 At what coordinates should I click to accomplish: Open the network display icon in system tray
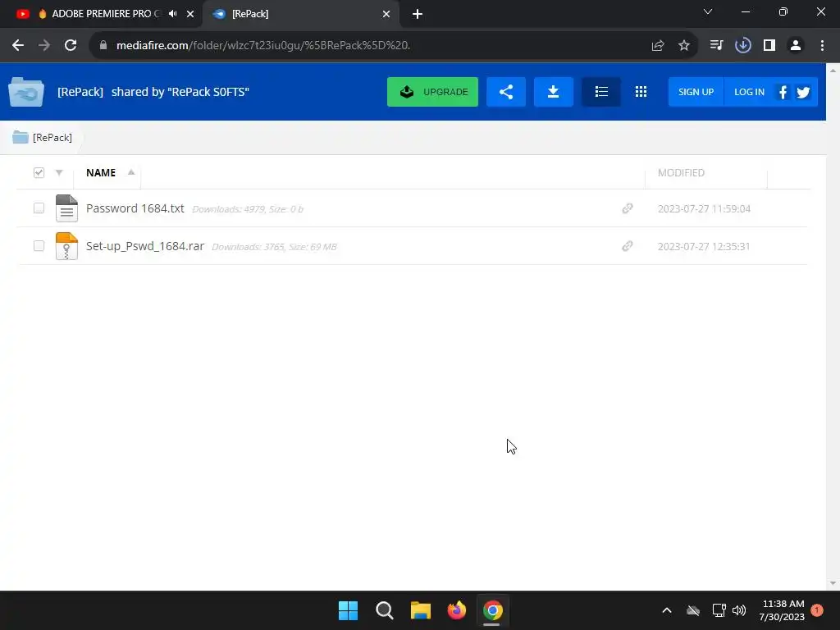(x=719, y=610)
